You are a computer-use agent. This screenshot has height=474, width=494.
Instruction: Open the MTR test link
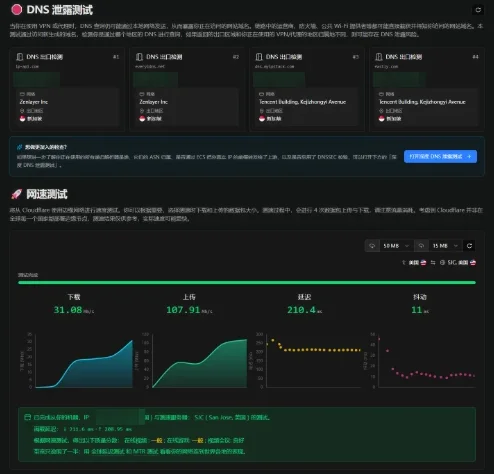(146, 451)
